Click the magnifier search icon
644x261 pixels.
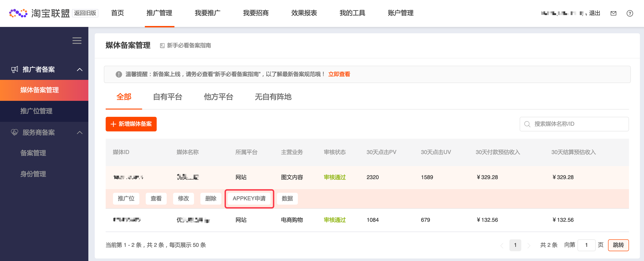click(x=527, y=124)
